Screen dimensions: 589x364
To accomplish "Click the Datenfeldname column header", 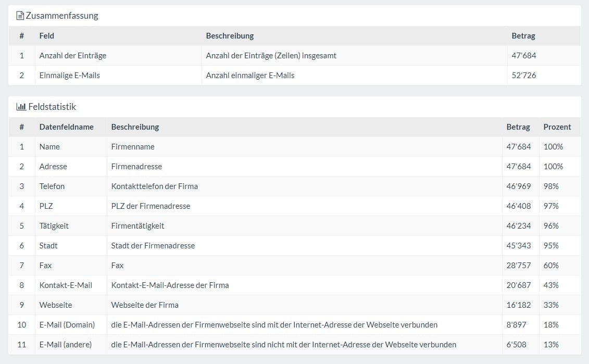I will coord(67,127).
